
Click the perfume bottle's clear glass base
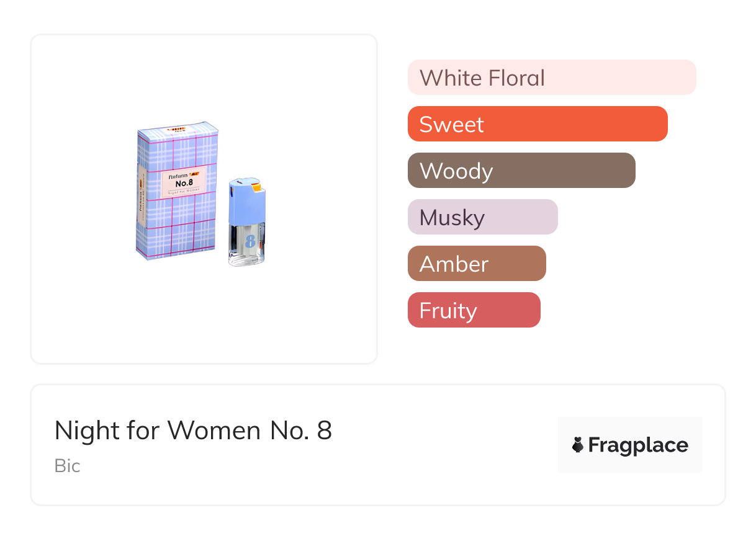246,257
